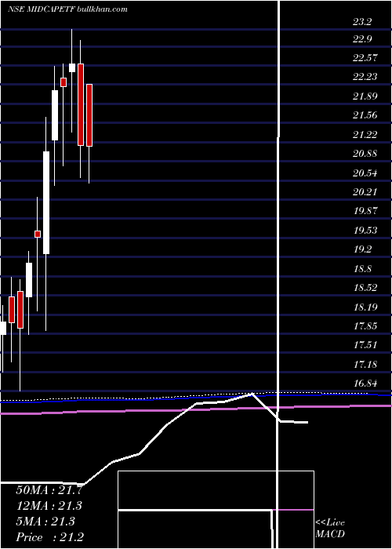The height and width of the screenshot is (549, 392).
Task: Select the 17.18 price label
Action: (365, 365)
